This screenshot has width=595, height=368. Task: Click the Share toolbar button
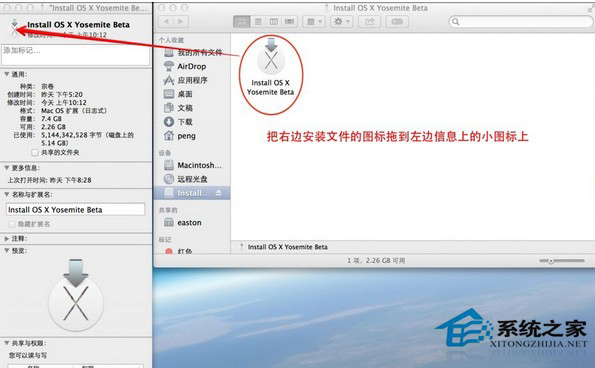pos(370,22)
